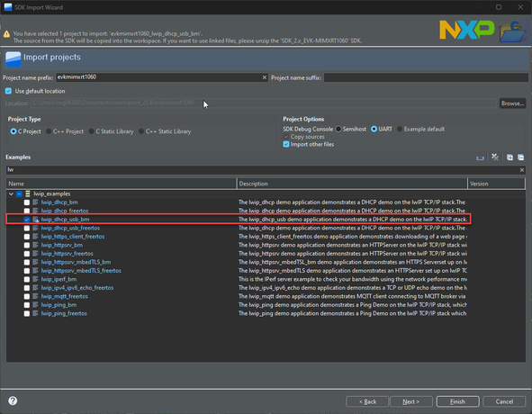Click the expand all examples icon
532x414 pixels.
click(509, 157)
